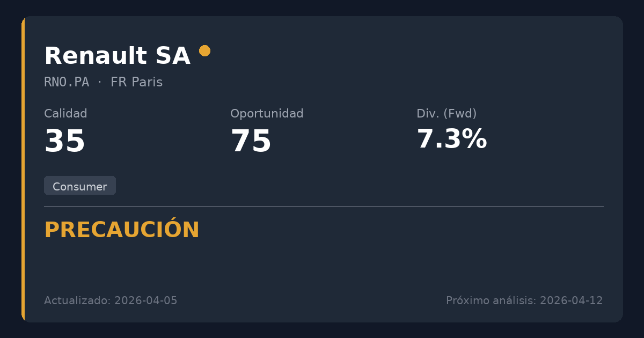Select the 2026-04-05 updated date
The image size is (644, 338).
pyautogui.click(x=146, y=300)
